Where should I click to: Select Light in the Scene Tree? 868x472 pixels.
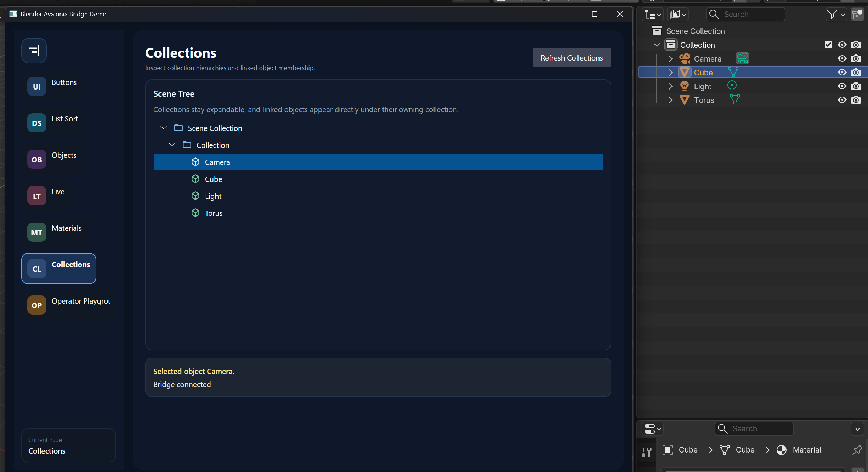378,196
